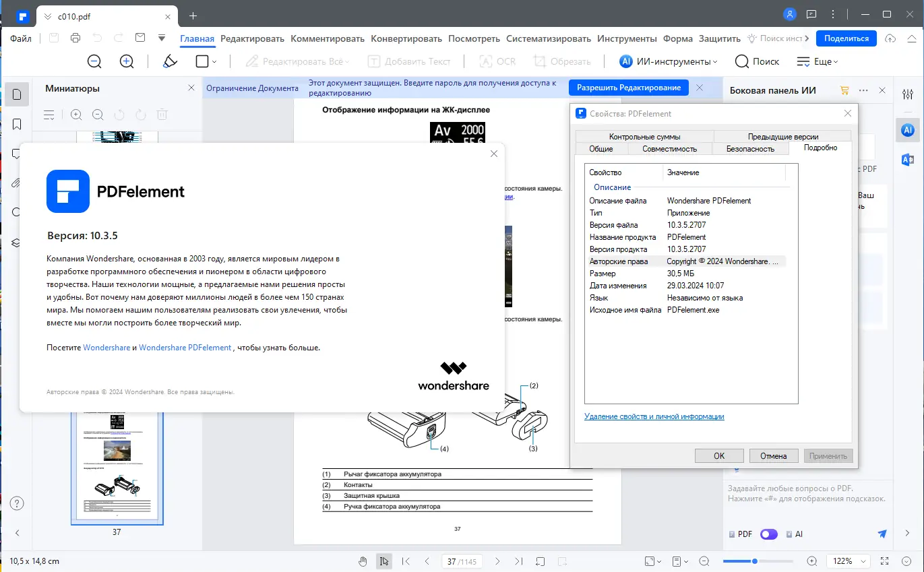
Task: Toggle the PDF/AI mode switch
Action: [768, 534]
